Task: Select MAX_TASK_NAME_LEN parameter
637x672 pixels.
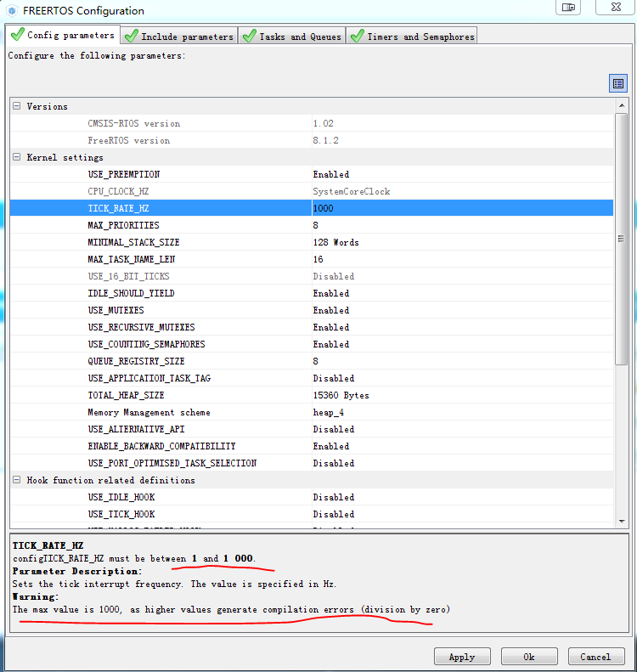Action: tap(132, 259)
